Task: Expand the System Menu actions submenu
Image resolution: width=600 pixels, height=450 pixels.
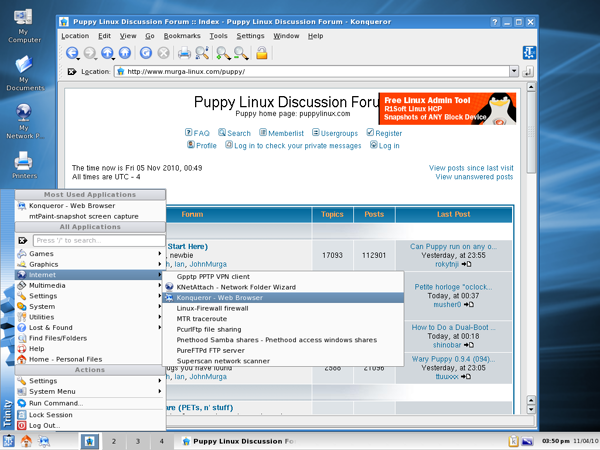Action: (90, 391)
